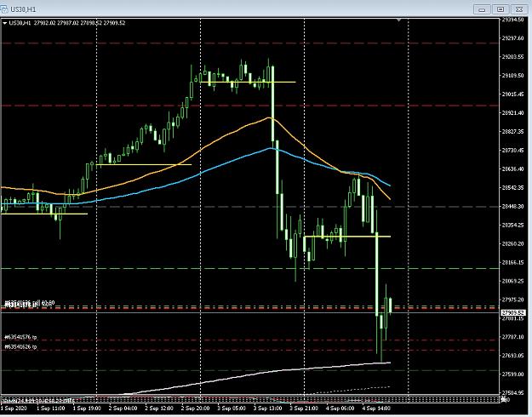
Task: Click the chart window icon in title bar
Action: tap(3, 9)
